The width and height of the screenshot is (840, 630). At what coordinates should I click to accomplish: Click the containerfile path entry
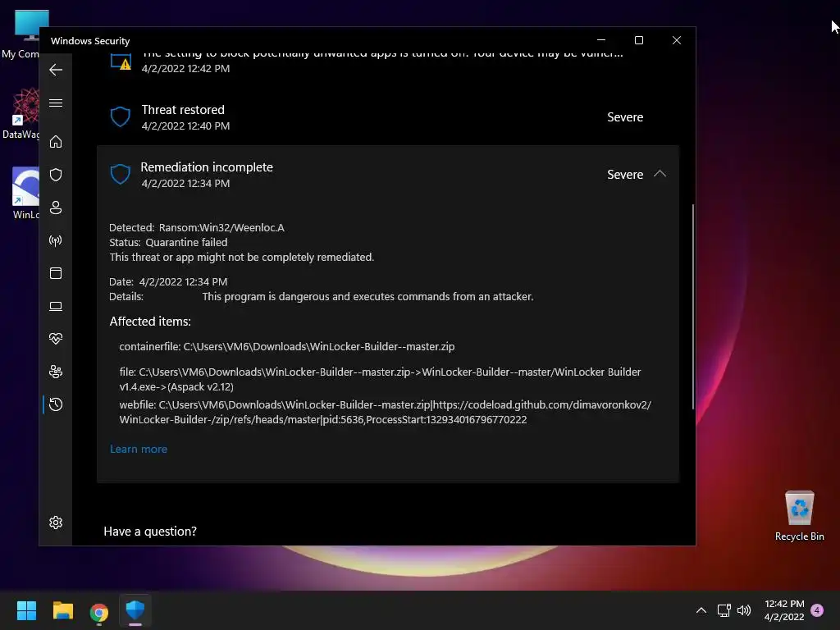click(286, 347)
